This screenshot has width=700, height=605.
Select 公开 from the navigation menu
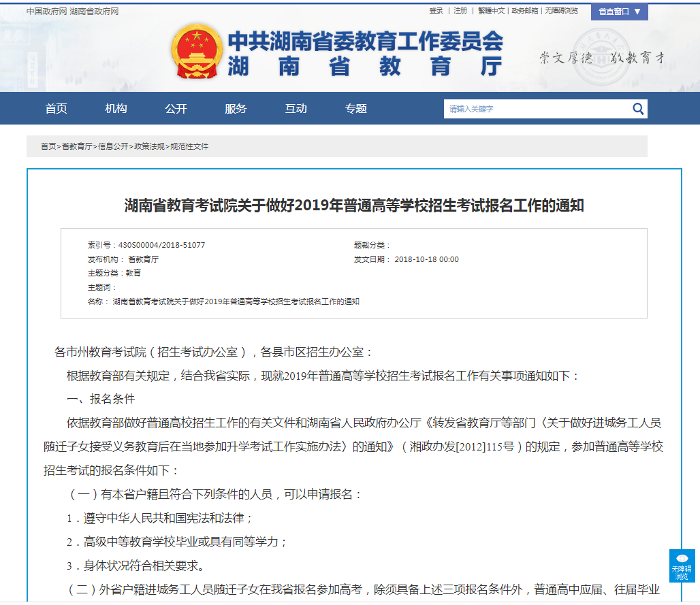[x=176, y=108]
